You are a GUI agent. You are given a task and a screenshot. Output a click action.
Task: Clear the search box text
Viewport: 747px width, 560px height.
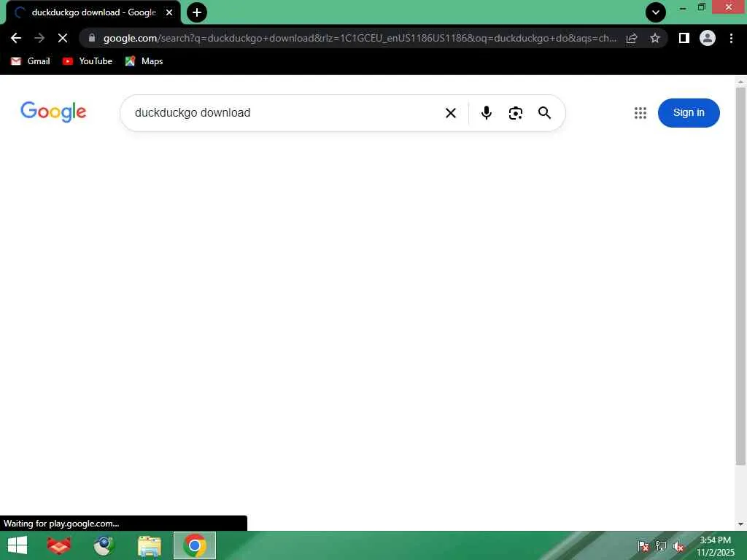(x=451, y=113)
